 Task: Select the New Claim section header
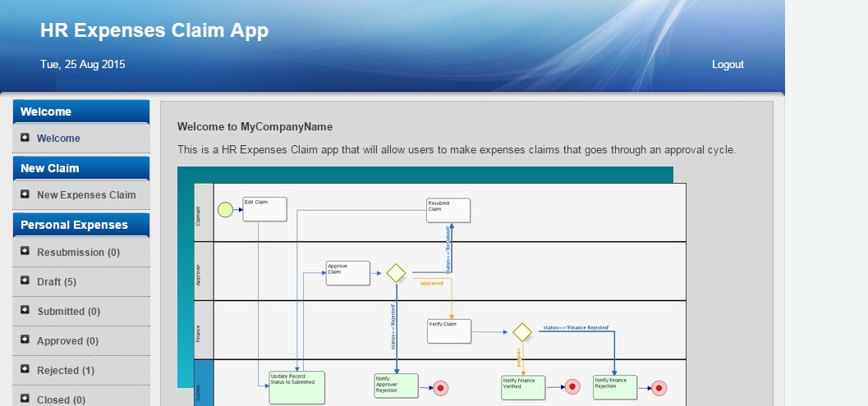click(x=80, y=168)
